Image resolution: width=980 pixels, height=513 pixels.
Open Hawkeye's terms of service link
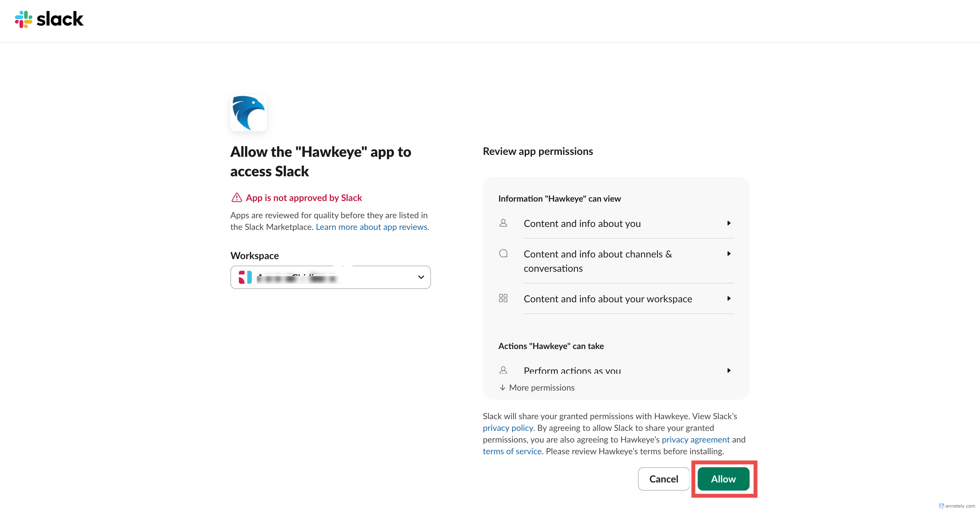[512, 451]
